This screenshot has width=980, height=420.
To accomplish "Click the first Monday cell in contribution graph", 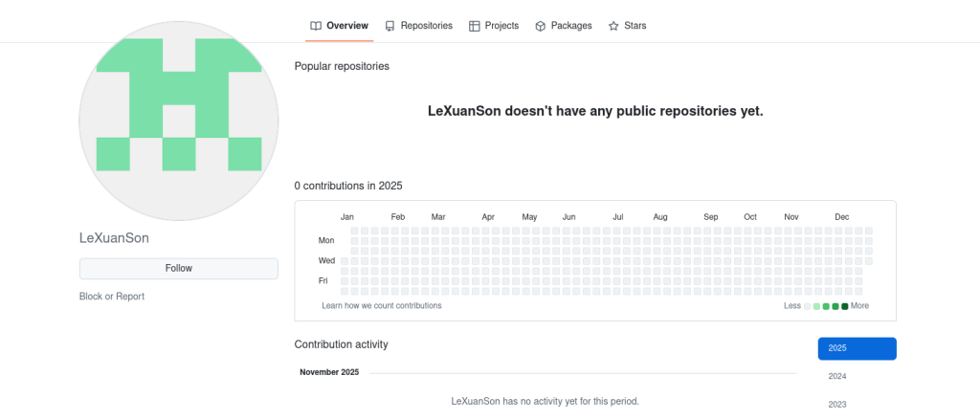I will [x=355, y=240].
